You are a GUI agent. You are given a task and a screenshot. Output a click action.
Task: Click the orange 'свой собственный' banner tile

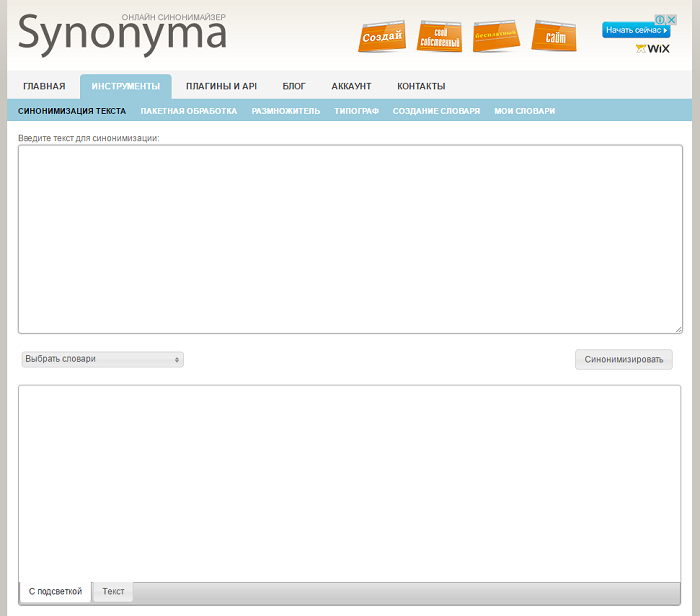(x=439, y=37)
